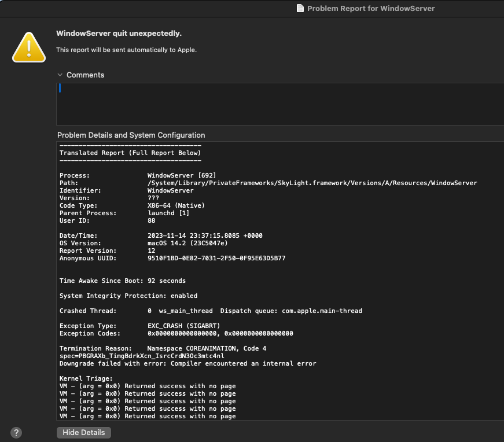The width and height of the screenshot is (504, 442).
Task: Click the User ID value '88'
Action: 152,220
